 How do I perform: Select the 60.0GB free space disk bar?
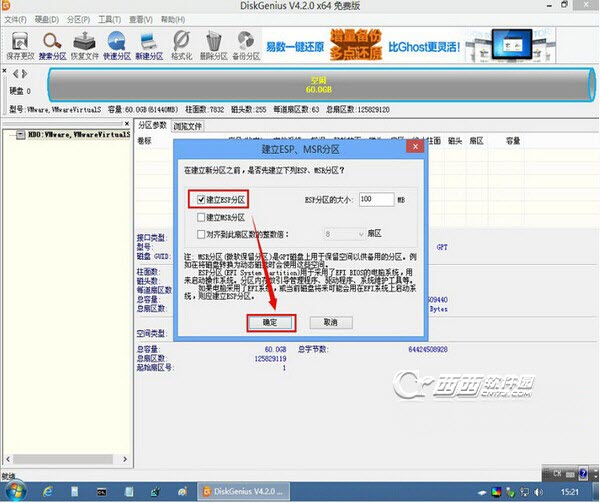(x=318, y=82)
